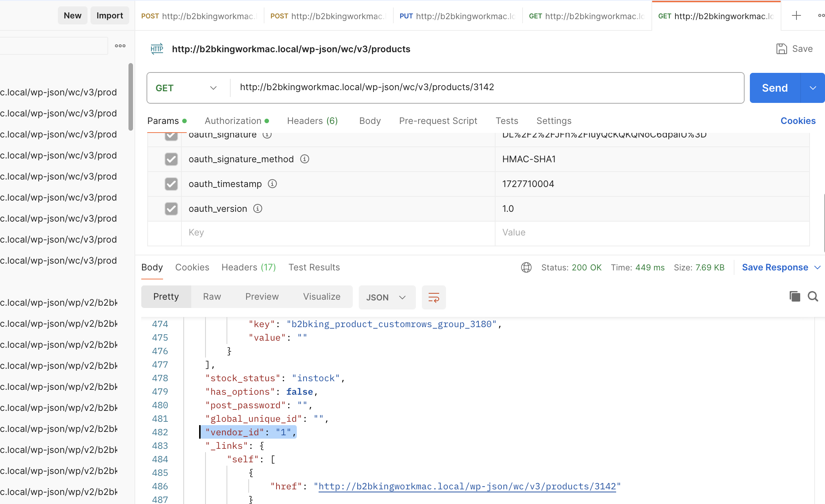Viewport: 825px width, 504px height.
Task: Expand the Send button arrow options
Action: coord(813,88)
